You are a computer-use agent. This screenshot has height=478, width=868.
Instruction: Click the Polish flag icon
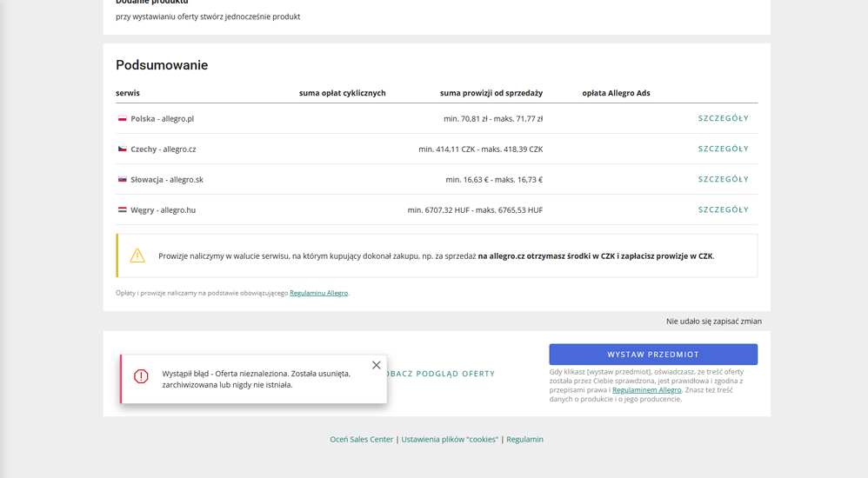(x=123, y=118)
